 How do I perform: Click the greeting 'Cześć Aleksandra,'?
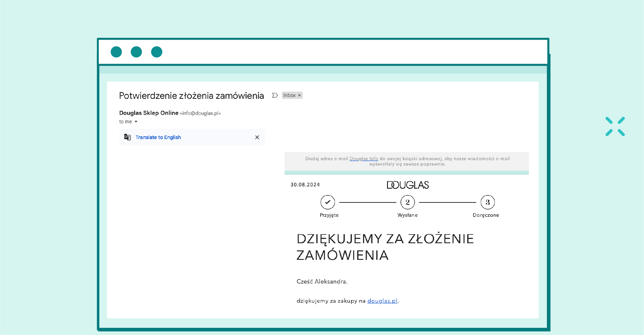(x=322, y=282)
